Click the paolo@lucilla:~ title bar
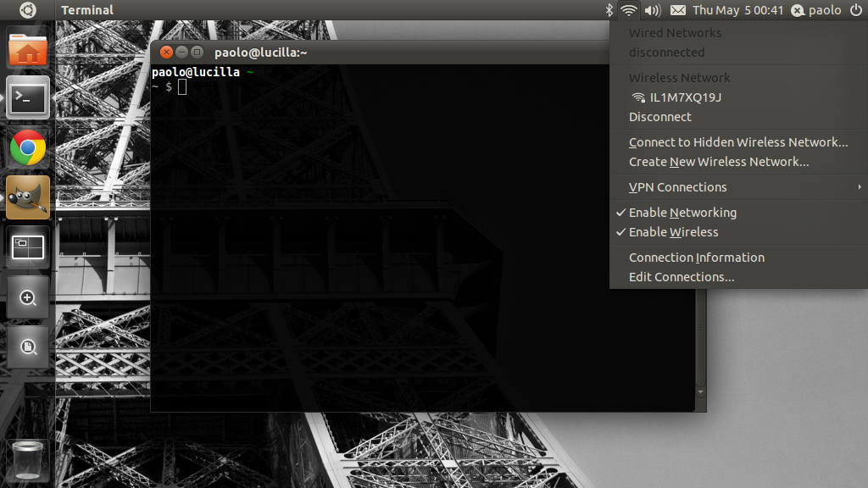The width and height of the screenshot is (868, 488). pos(380,52)
